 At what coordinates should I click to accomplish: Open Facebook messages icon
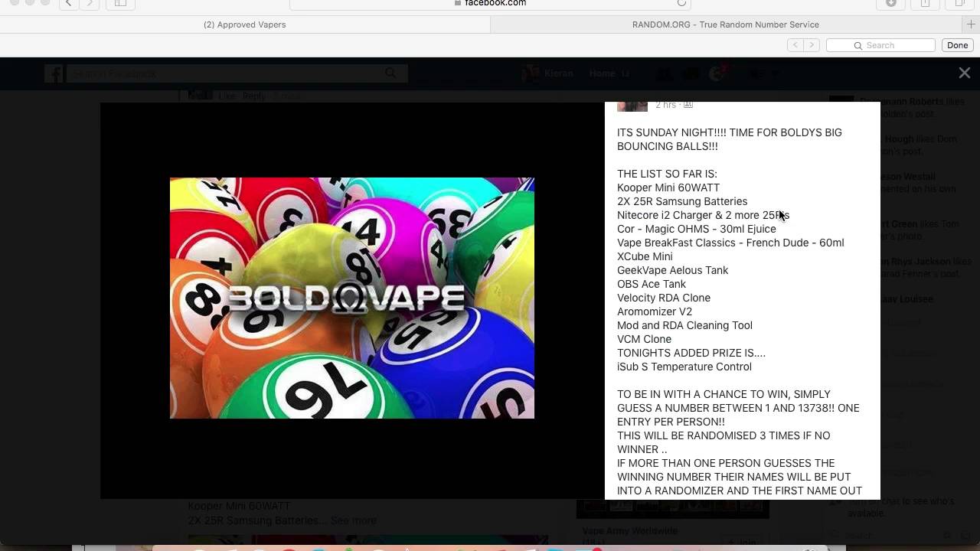(x=691, y=73)
